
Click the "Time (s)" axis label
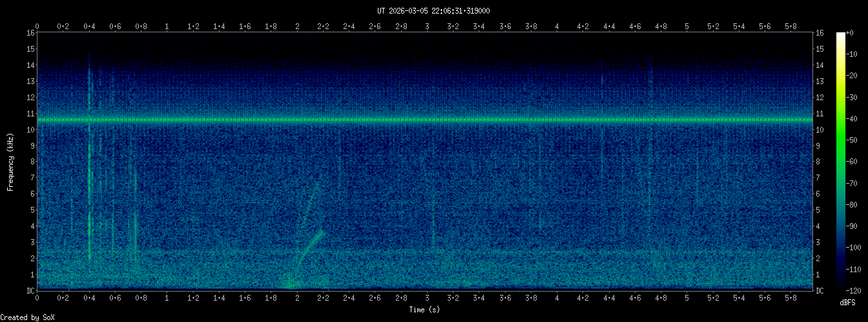pos(425,310)
